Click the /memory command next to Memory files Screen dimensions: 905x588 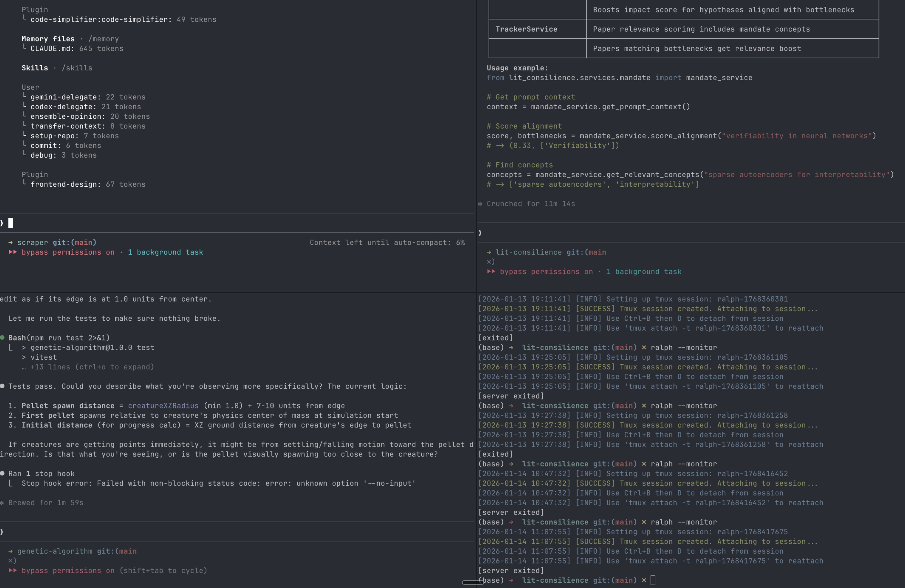(104, 39)
